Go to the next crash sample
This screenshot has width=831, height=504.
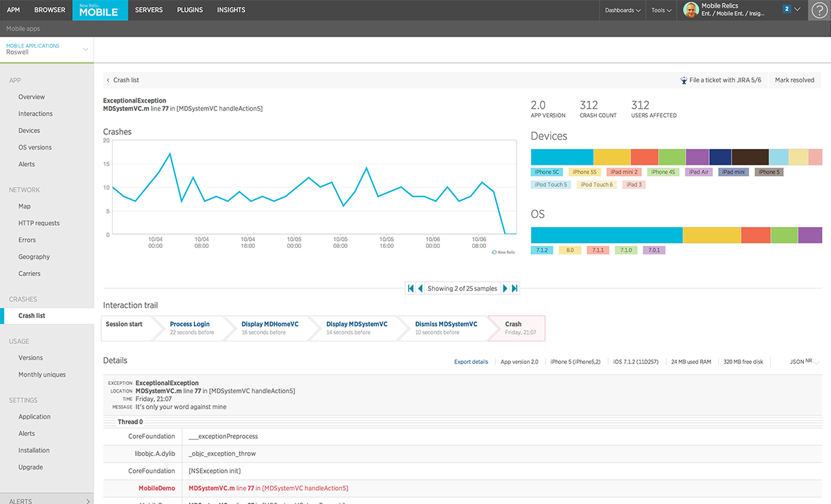click(x=505, y=288)
